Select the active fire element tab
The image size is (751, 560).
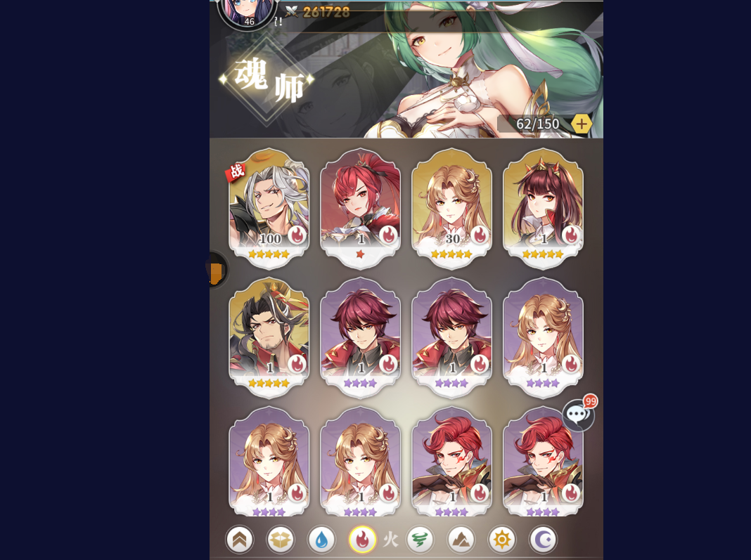point(362,540)
